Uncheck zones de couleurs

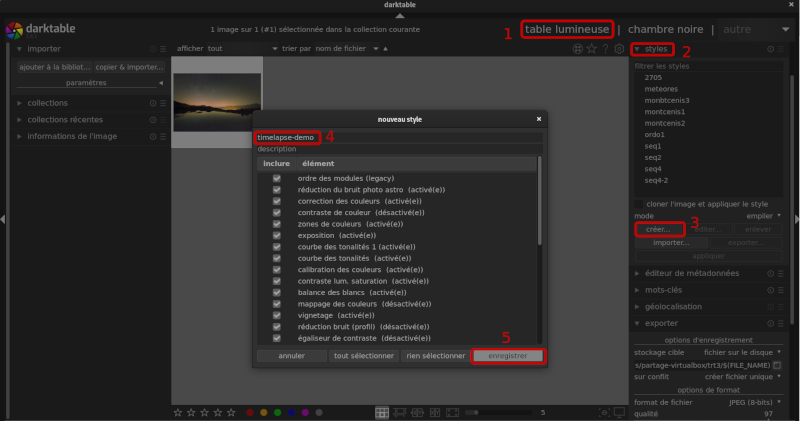click(x=277, y=224)
